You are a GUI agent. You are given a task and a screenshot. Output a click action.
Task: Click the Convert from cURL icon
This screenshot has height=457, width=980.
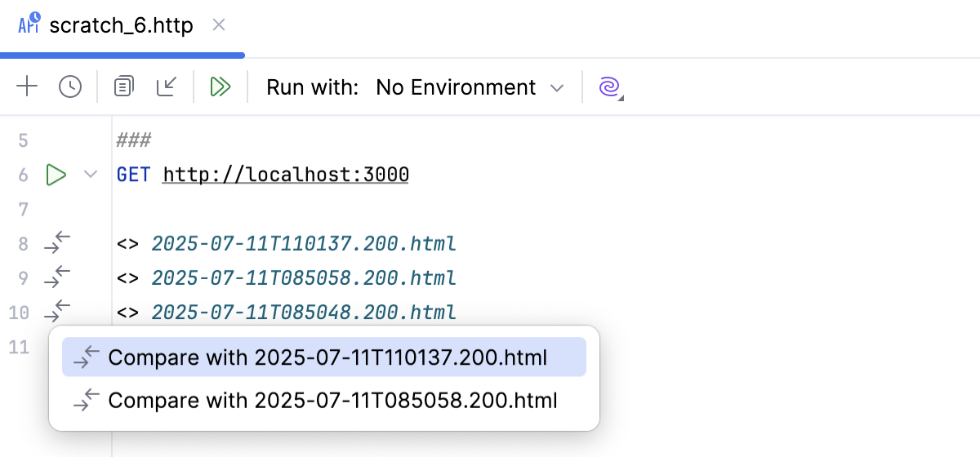click(123, 87)
